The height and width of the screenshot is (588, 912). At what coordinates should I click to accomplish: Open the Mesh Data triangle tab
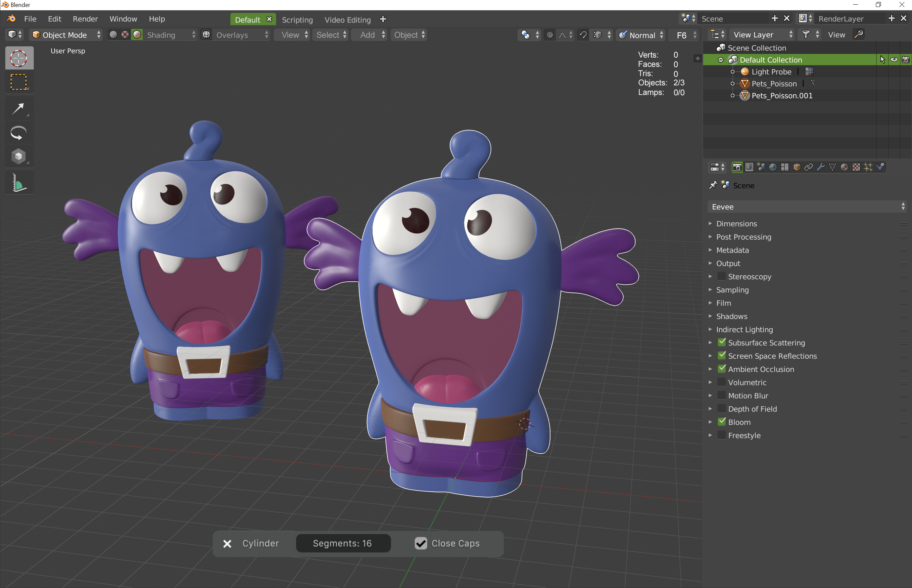[x=832, y=167]
